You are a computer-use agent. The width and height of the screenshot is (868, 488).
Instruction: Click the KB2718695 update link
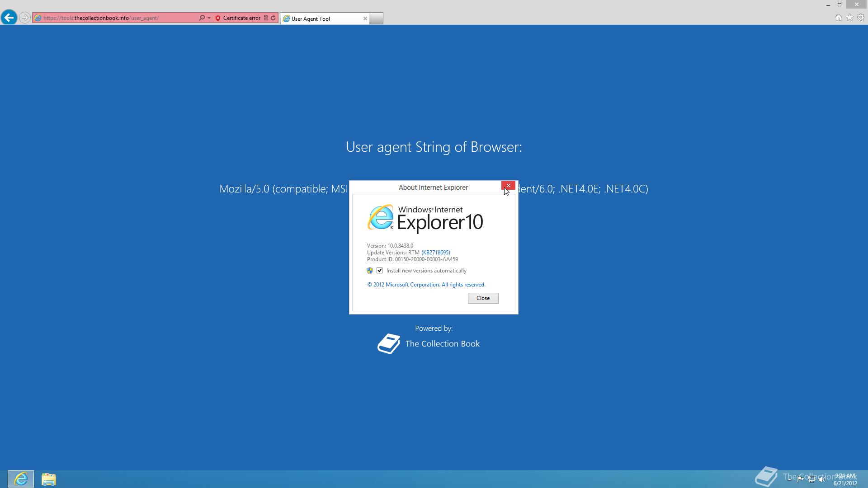(436, 253)
